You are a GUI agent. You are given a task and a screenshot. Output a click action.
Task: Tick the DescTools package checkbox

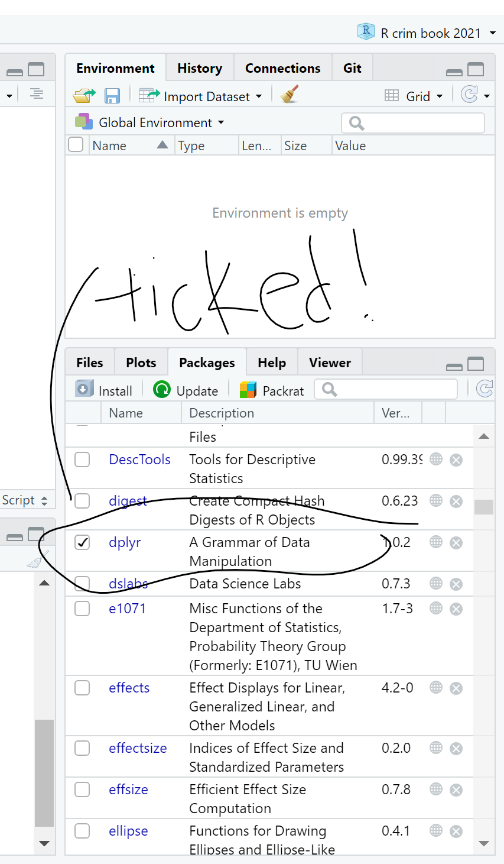[x=82, y=459]
